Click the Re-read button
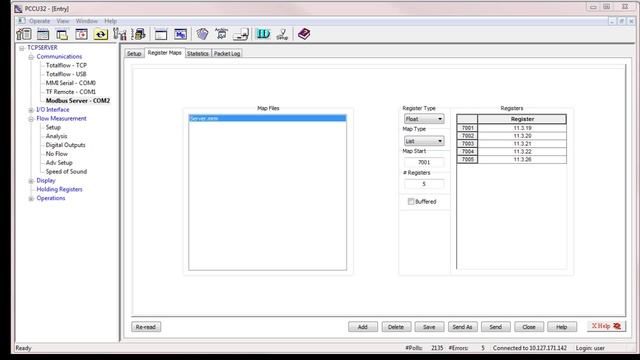Screen dimensions: 640x360 pyautogui.click(x=146, y=327)
